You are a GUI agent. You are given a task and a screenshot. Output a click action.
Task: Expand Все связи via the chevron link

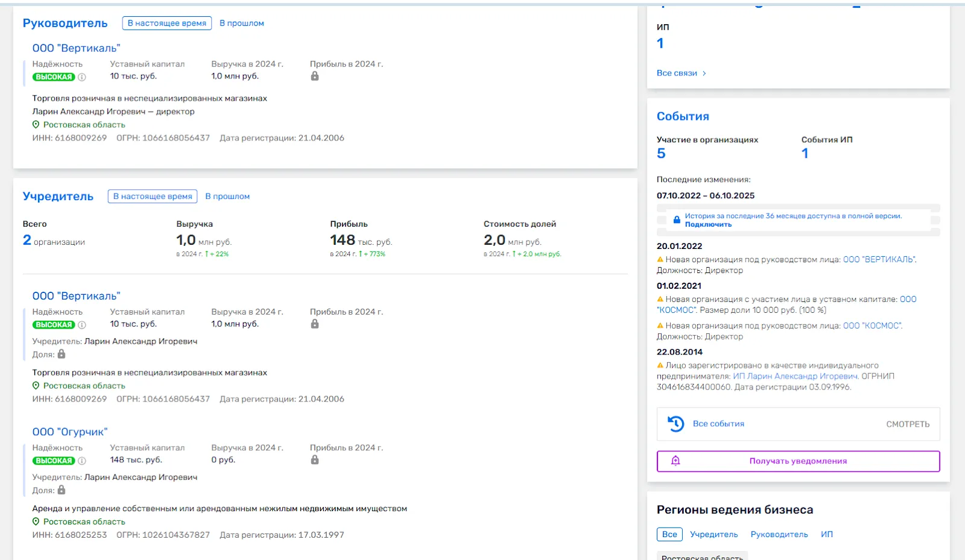(x=682, y=73)
